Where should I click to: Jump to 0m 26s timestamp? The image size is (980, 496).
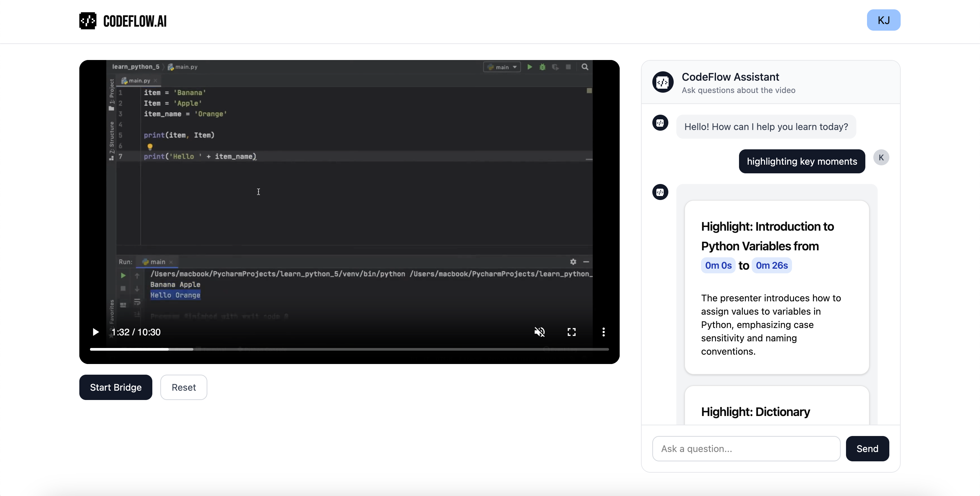click(772, 265)
